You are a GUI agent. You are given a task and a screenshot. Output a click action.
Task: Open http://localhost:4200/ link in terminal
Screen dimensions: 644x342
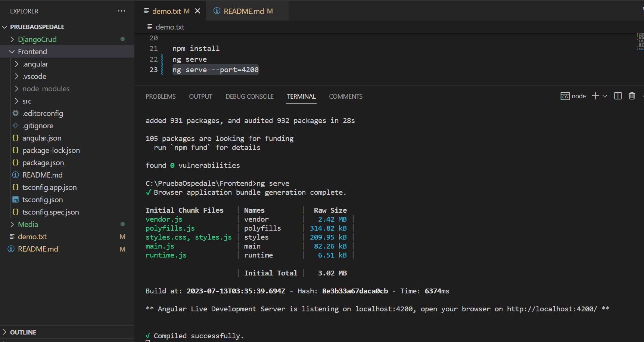click(552, 309)
